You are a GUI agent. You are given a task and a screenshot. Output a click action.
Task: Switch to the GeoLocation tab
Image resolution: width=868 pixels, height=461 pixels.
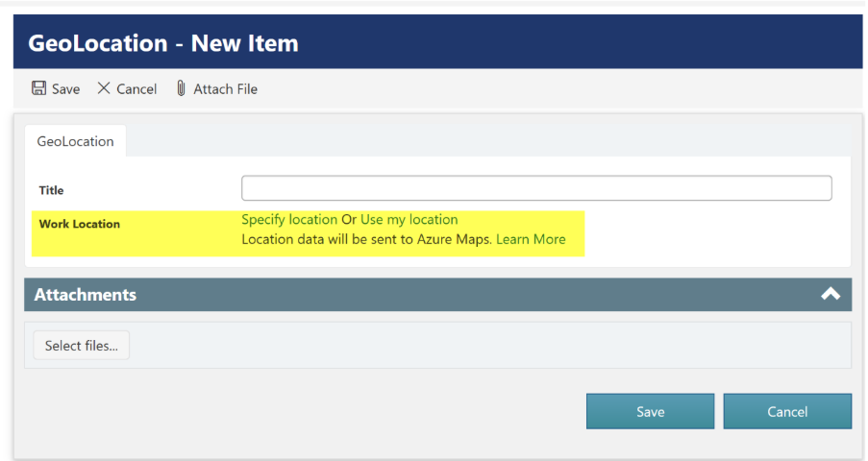pyautogui.click(x=75, y=141)
